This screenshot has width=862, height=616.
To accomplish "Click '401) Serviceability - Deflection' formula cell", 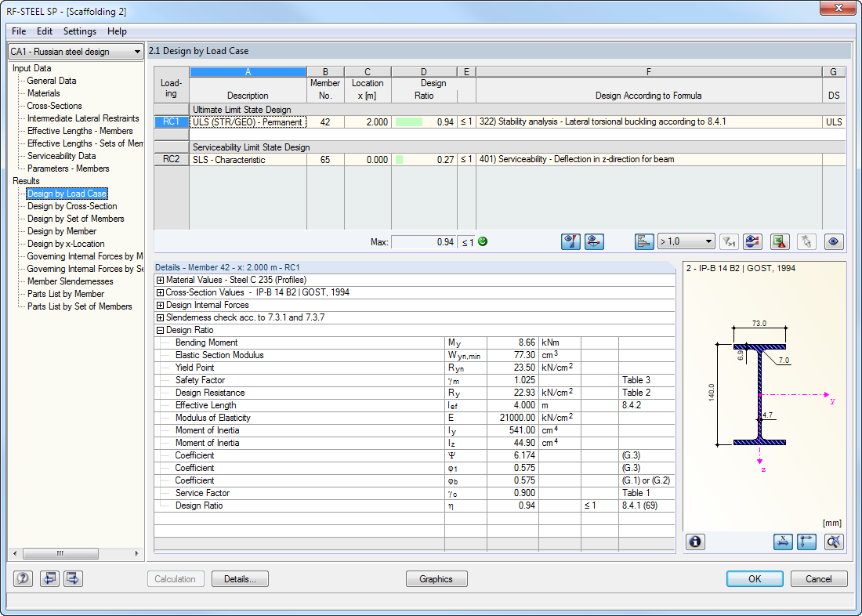I will 649,159.
